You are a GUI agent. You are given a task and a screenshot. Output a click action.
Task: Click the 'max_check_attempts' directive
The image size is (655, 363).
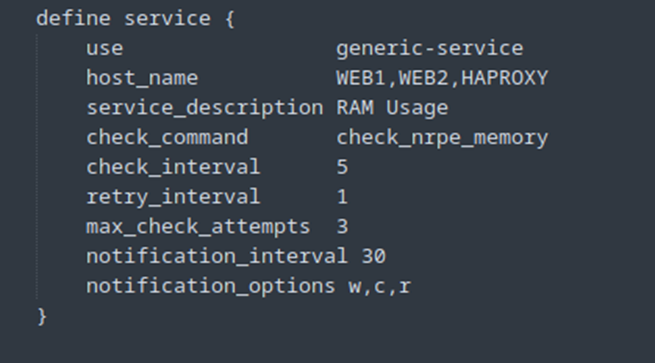[198, 226]
